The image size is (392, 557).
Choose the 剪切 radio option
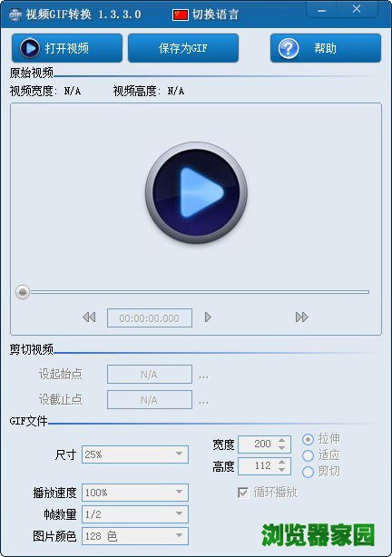point(308,472)
